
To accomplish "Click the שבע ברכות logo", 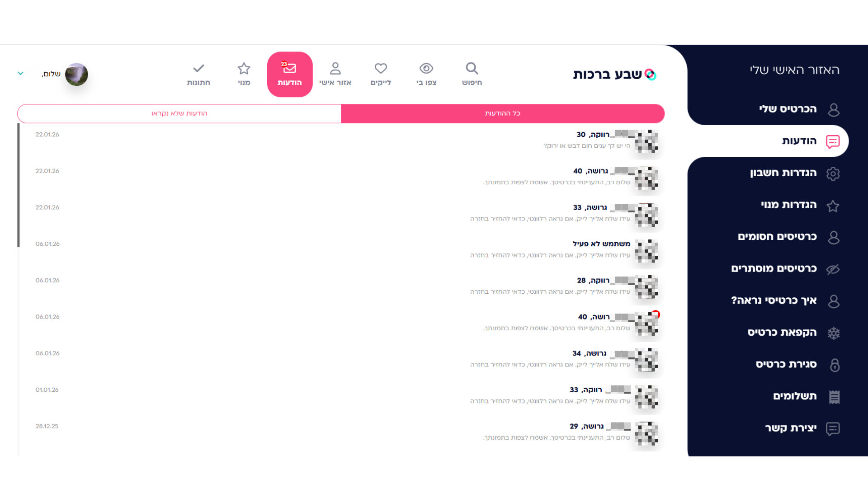I will pos(615,74).
